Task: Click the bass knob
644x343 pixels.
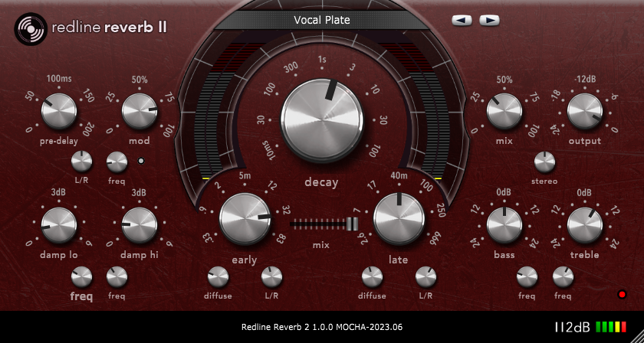Action: pyautogui.click(x=504, y=225)
